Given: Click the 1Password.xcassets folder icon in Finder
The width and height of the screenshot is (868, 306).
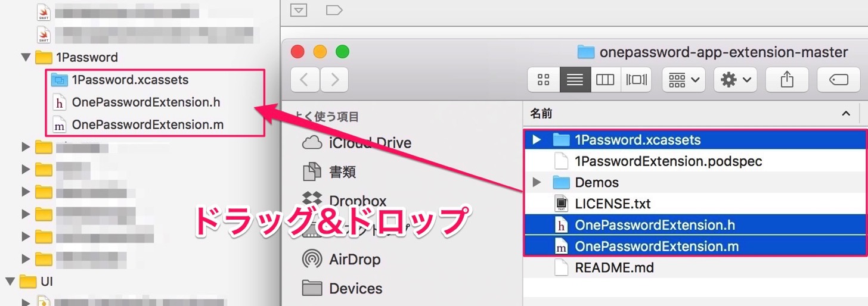Looking at the screenshot, I should click(561, 140).
